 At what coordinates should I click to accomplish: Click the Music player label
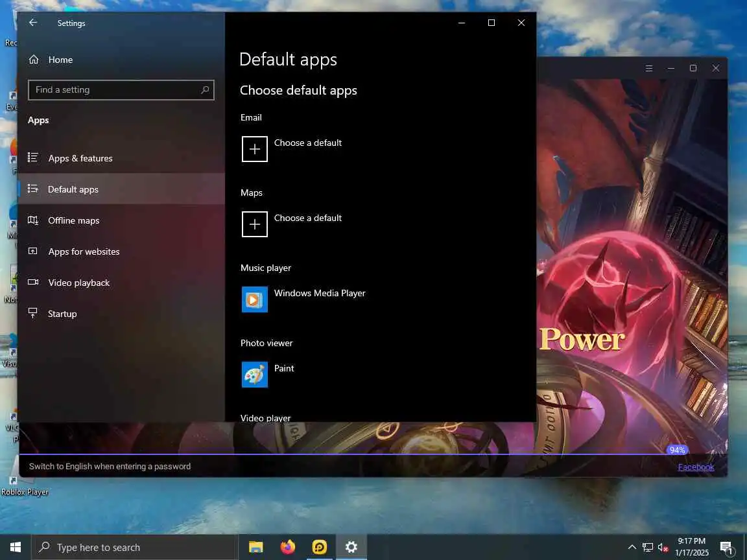266,268
